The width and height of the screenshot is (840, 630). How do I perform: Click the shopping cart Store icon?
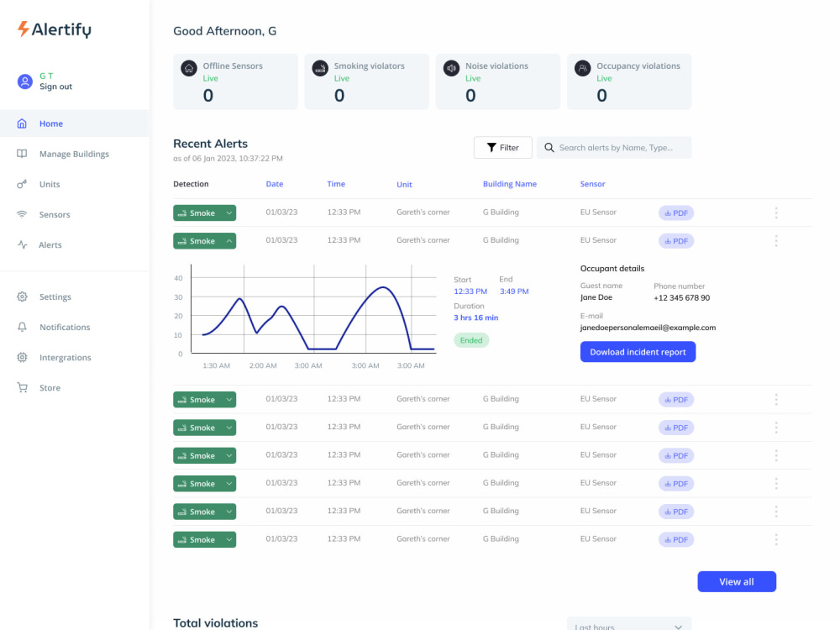pyautogui.click(x=22, y=388)
